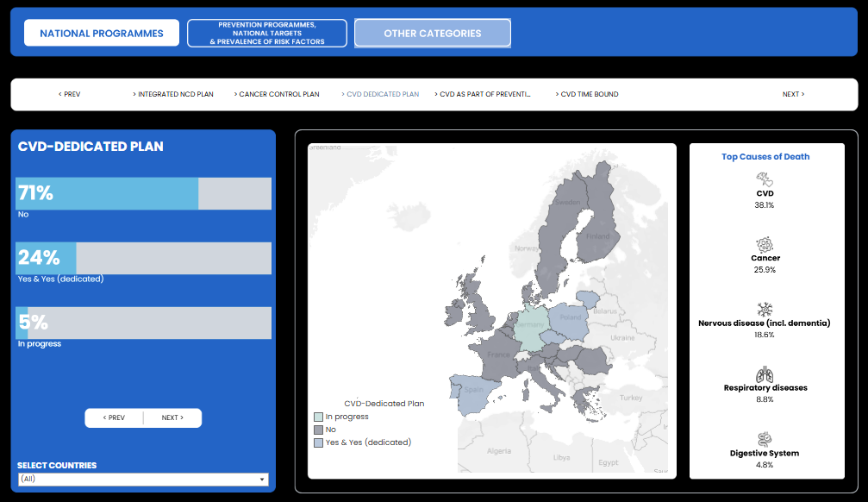Click the Digestive System icon
The image size is (868, 502).
click(765, 439)
